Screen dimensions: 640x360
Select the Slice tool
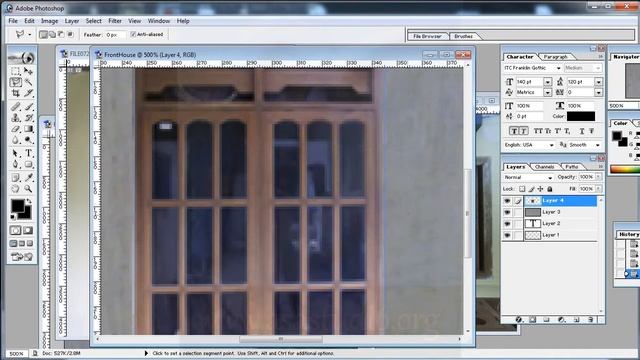point(28,93)
